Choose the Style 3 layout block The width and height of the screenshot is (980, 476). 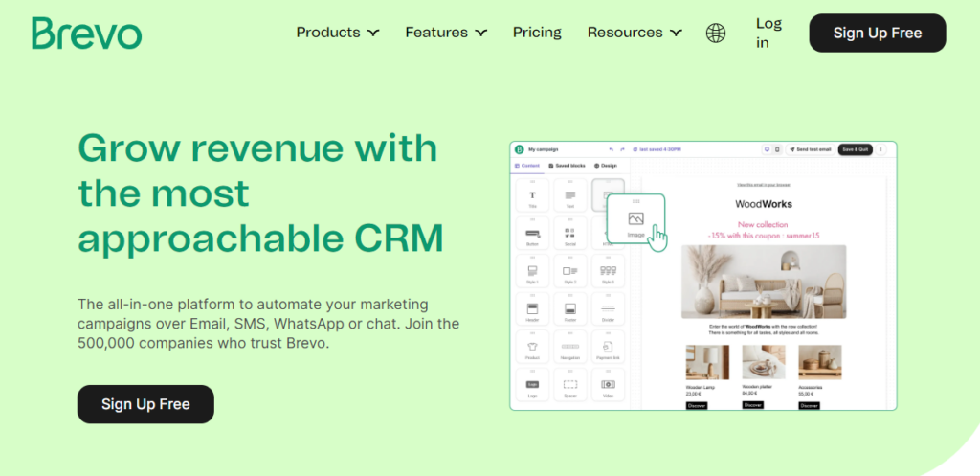pyautogui.click(x=608, y=271)
